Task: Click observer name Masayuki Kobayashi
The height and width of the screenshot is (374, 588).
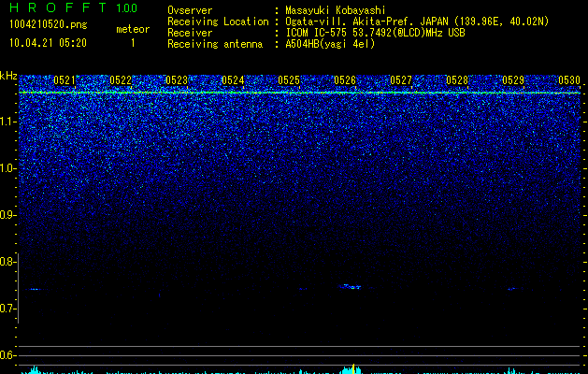Action: pyautogui.click(x=336, y=10)
